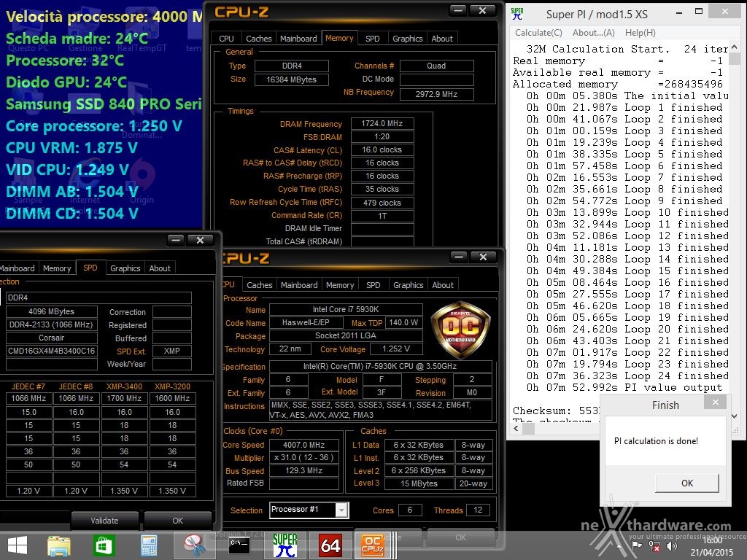Open the Action Center flag icon
The width and height of the screenshot is (747, 560).
[x=637, y=546]
